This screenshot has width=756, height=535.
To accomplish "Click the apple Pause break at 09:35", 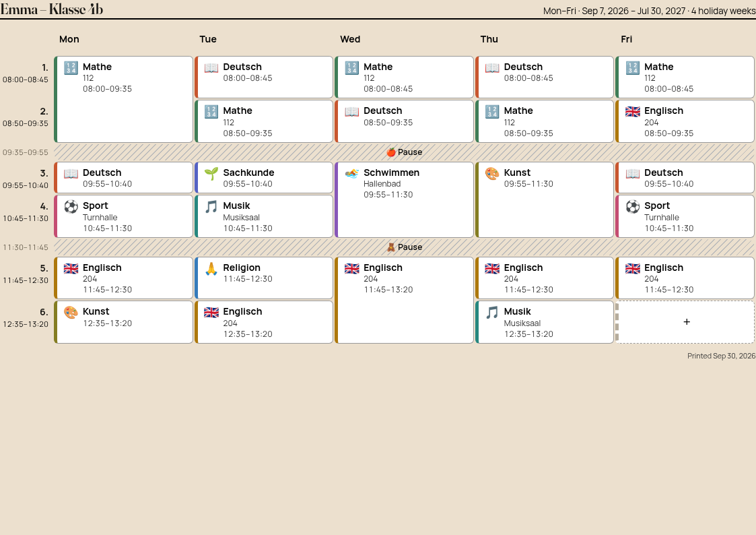I will tap(405, 152).
